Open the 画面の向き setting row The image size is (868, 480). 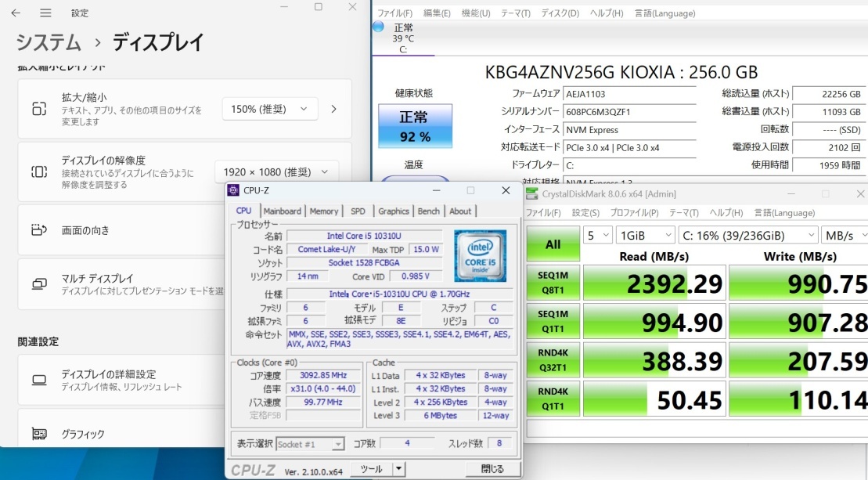121,229
